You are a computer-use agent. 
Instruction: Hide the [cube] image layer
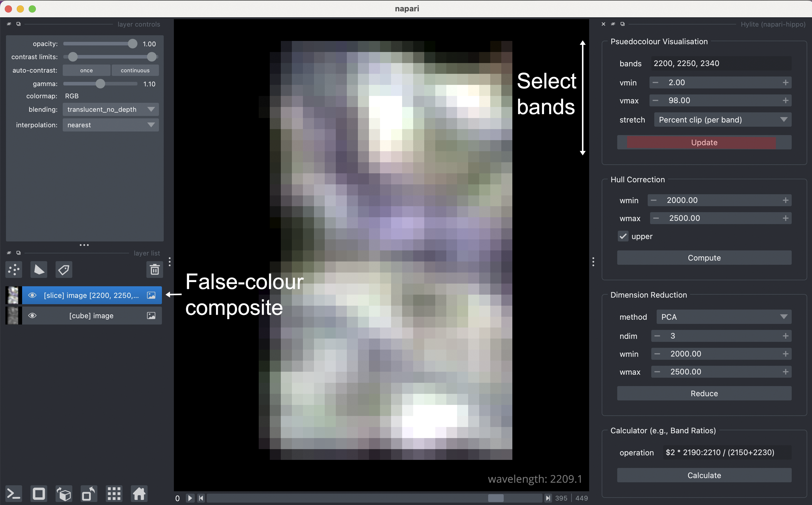pyautogui.click(x=32, y=316)
